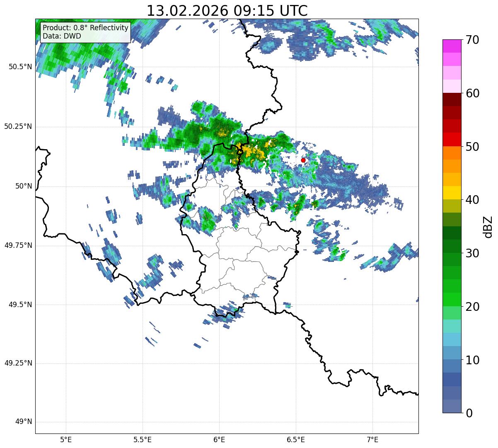Click the 6.5°E longitude label

(296, 440)
